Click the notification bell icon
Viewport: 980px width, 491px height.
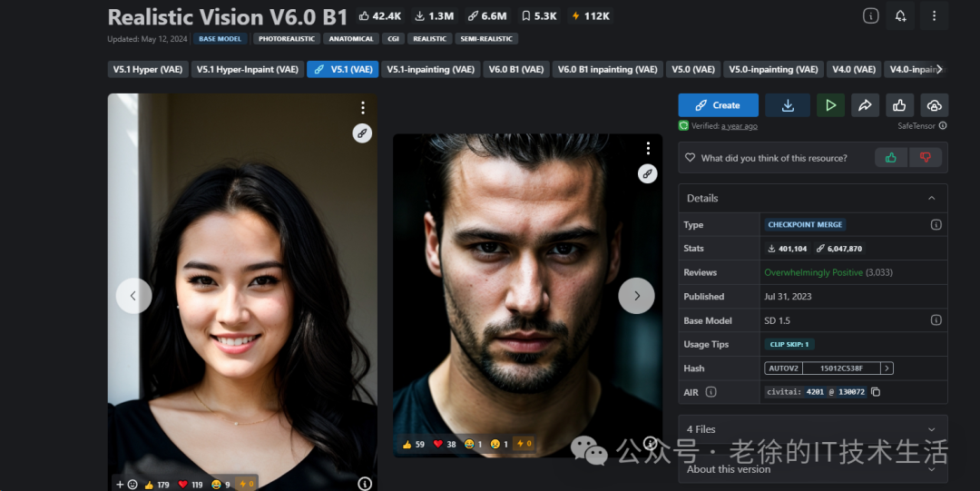(900, 15)
